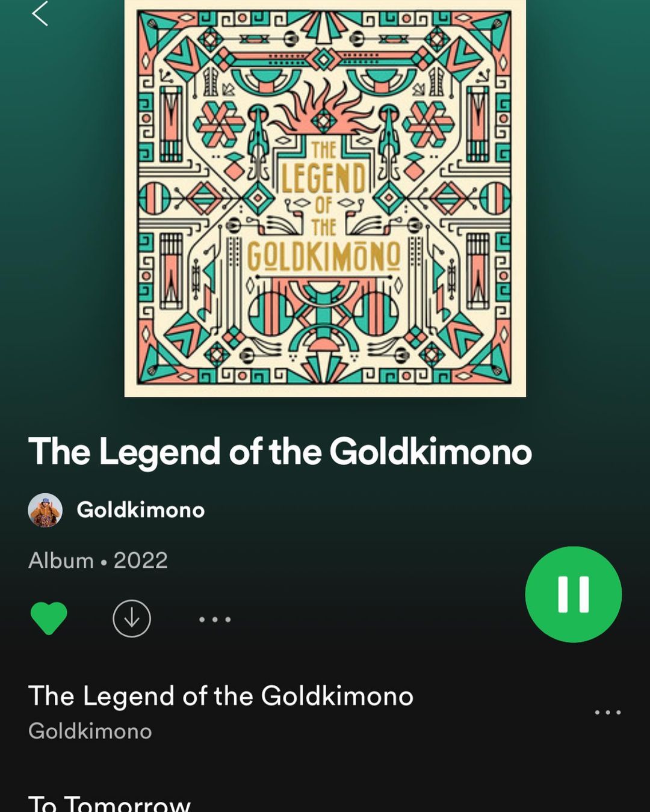Screen dimensions: 650x812
Task: Open the Goldkimono artist page via the name
Action: pyautogui.click(x=141, y=510)
